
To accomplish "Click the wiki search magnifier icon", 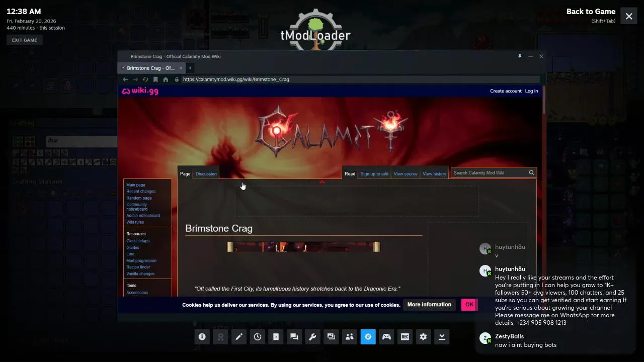I will pyautogui.click(x=531, y=173).
